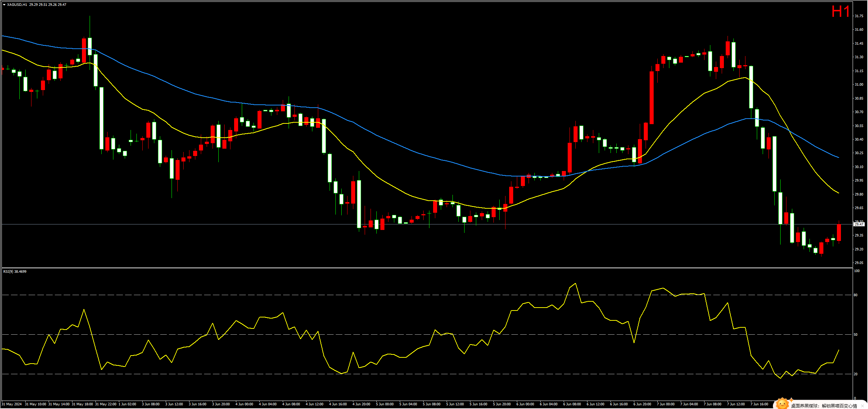Click the 31.30 price axis label
The image size is (868, 409).
[x=859, y=57]
